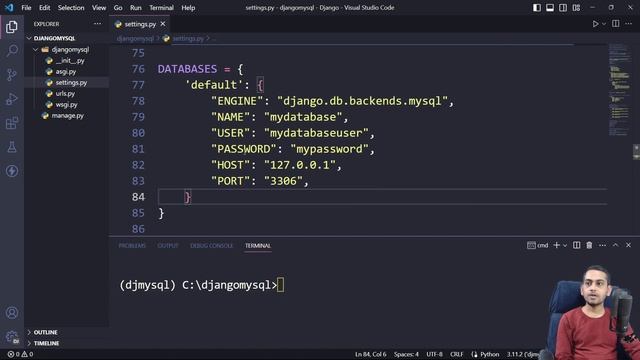This screenshot has width=640, height=360.
Task: Open __init__.py in the explorer
Action: click(x=67, y=60)
